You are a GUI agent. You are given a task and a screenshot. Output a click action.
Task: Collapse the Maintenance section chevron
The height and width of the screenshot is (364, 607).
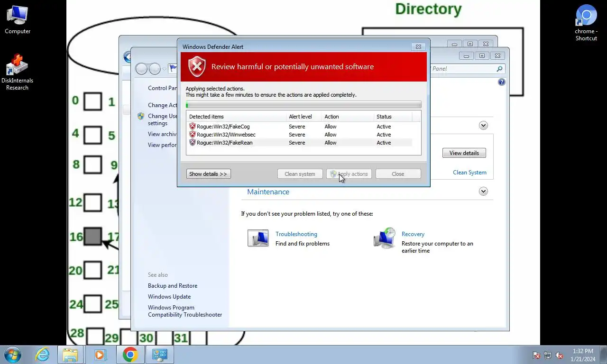483,191
